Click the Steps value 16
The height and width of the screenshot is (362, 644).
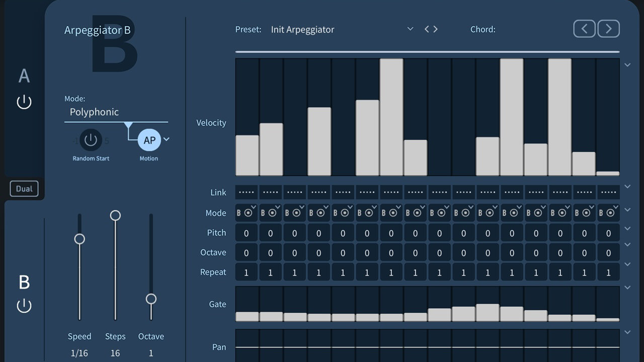115,353
